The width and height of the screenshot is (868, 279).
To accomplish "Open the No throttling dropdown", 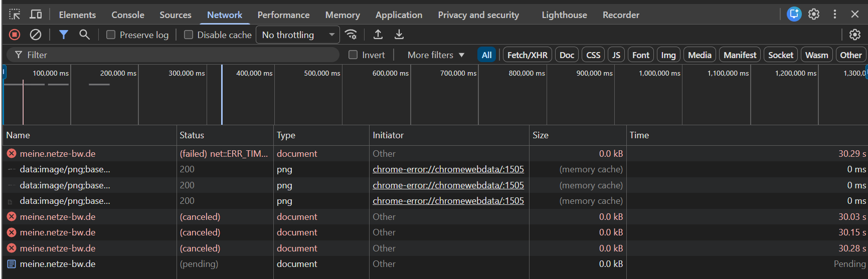I will [298, 35].
